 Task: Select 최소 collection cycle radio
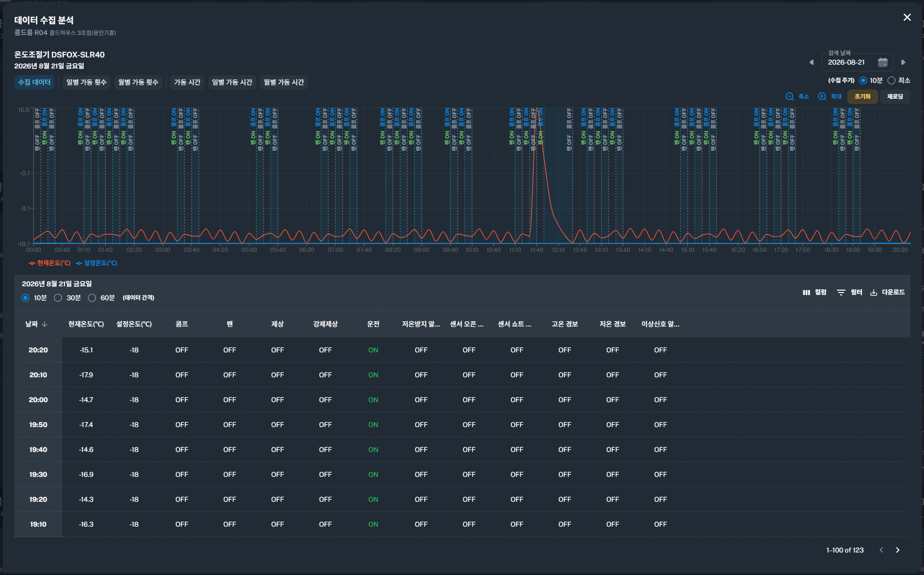click(x=891, y=80)
